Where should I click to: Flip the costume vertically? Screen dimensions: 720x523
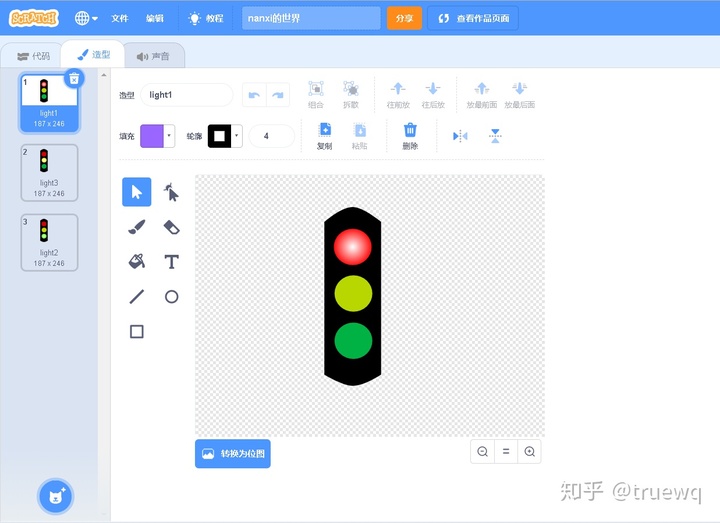(495, 136)
